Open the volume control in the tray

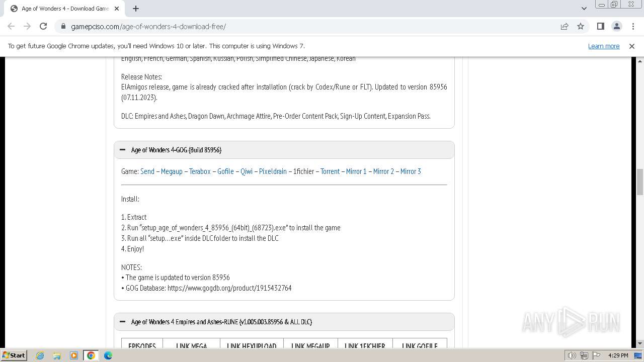pos(572,355)
